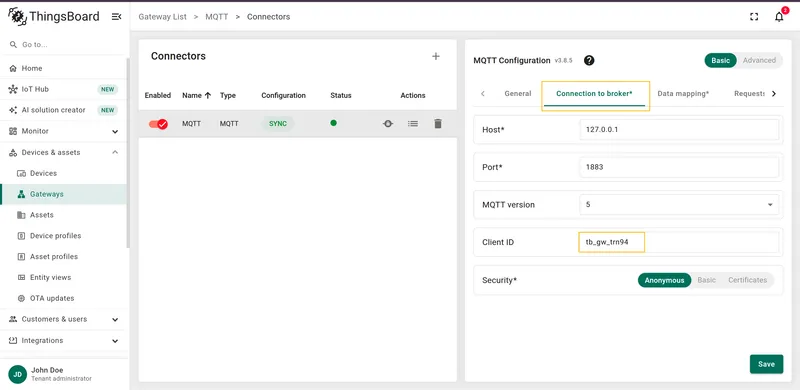The width and height of the screenshot is (800, 390).
Task: Open MQTT connector logs list icon
Action: pyautogui.click(x=413, y=124)
